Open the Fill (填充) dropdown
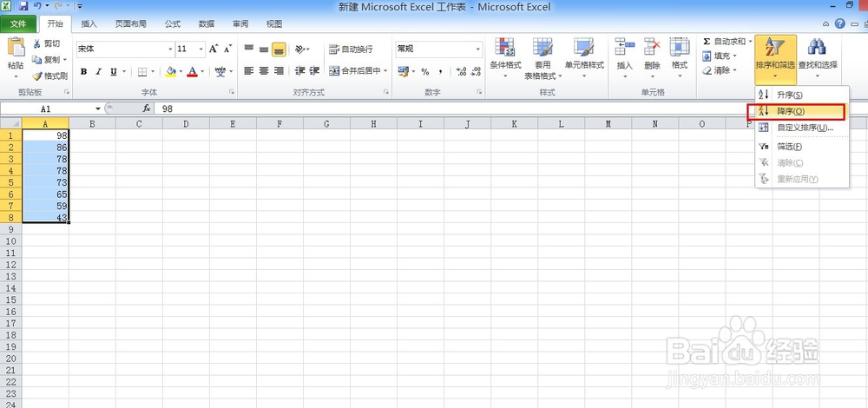Image resolution: width=868 pixels, height=408 pixels. point(719,56)
